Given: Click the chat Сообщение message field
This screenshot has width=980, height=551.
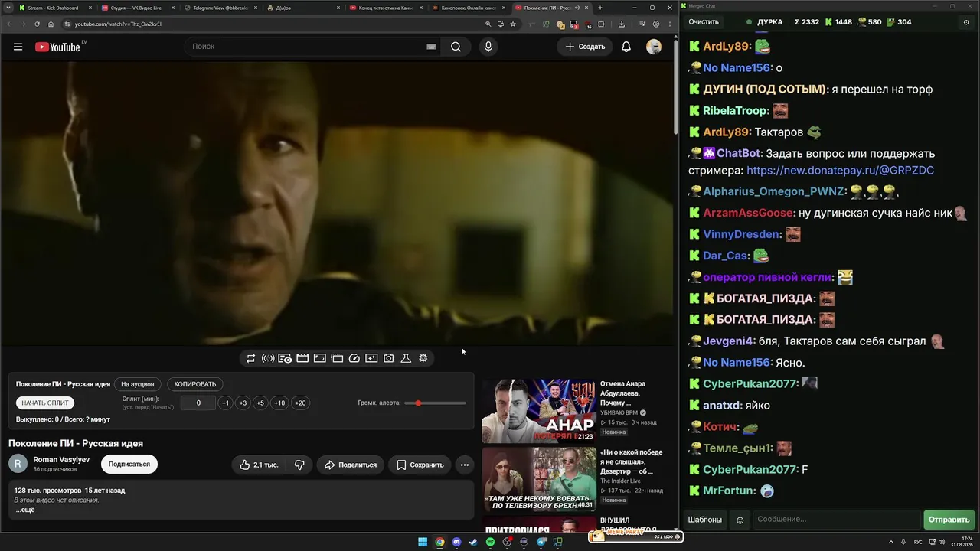Looking at the screenshot, I should pos(837,520).
